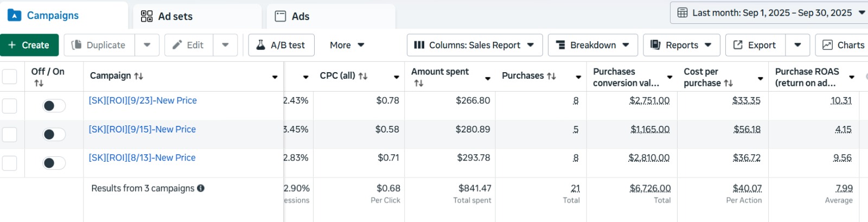Image resolution: width=868 pixels, height=222 pixels.
Task: Sort by the Campaign column sort arrows
Action: [x=139, y=76]
